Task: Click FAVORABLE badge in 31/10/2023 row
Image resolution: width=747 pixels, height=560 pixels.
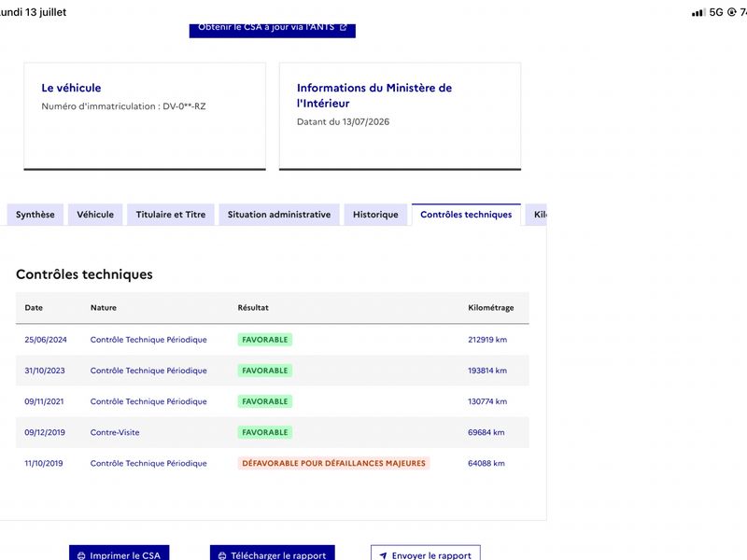Action: [x=265, y=371]
